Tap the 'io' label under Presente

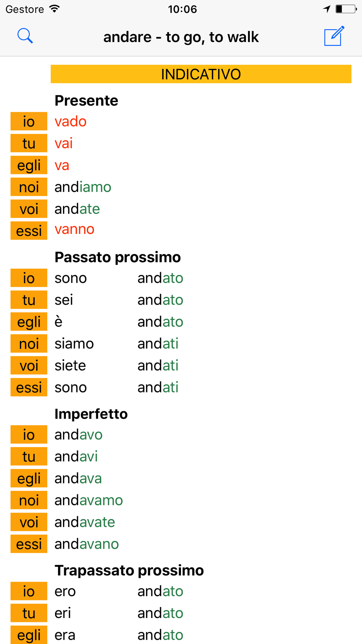[29, 121]
